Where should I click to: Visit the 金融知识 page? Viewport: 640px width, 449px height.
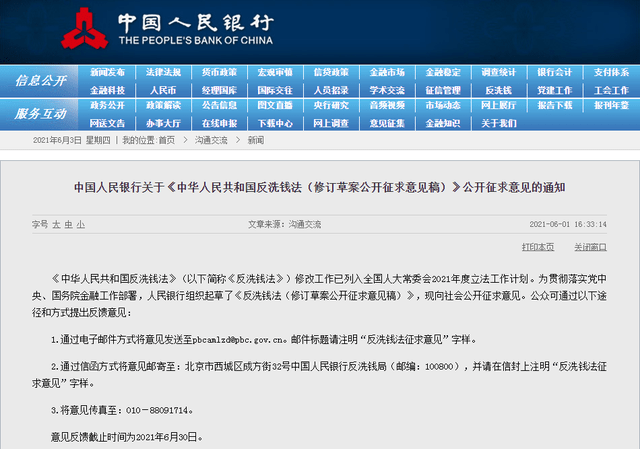tap(443, 123)
